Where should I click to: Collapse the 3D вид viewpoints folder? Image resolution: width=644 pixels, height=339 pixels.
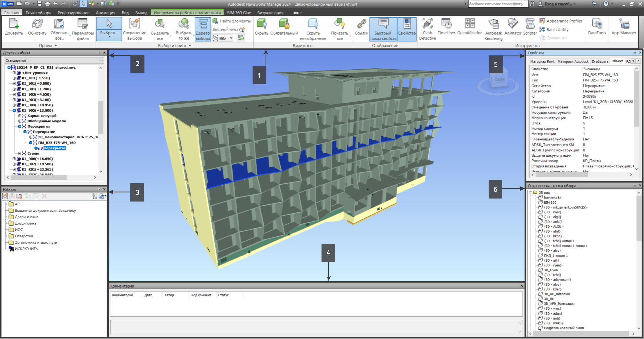click(x=531, y=193)
